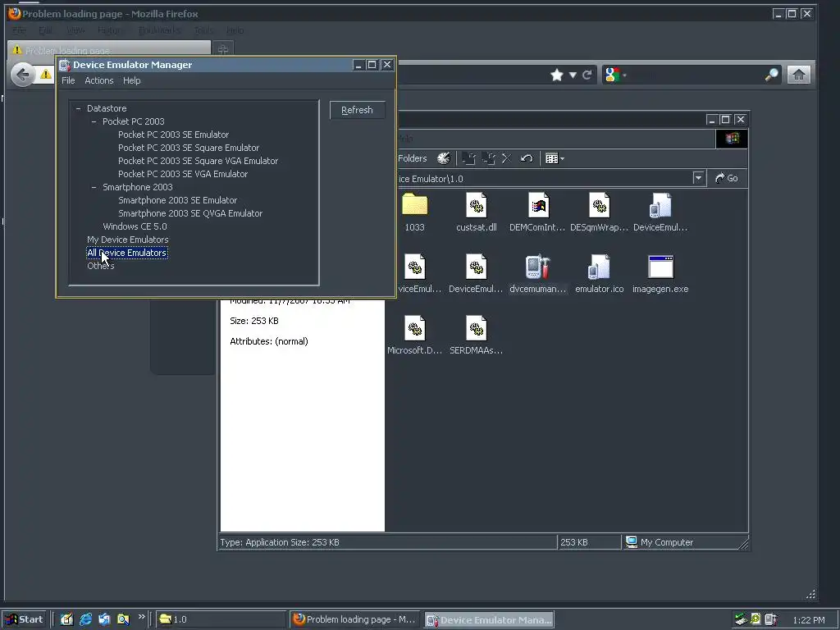The height and width of the screenshot is (630, 840).
Task: Open the Firefox history dropdown arrow beside the star
Action: click(x=573, y=75)
